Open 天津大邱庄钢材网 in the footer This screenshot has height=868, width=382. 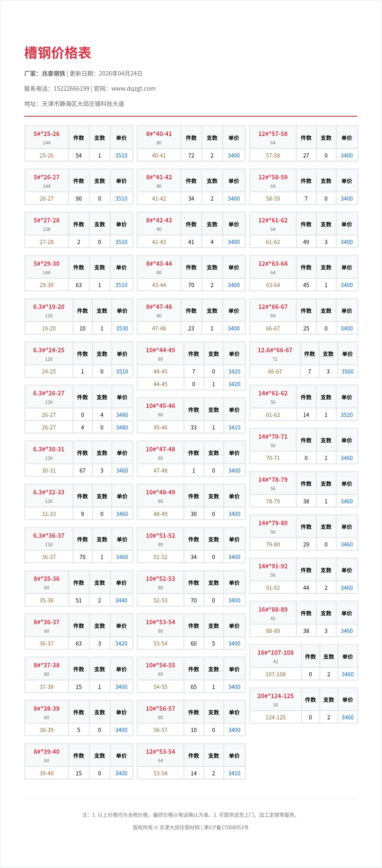pos(179,827)
